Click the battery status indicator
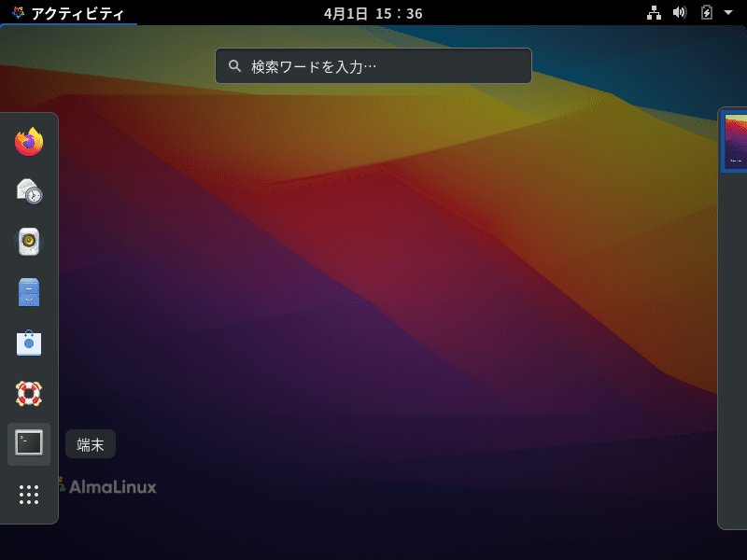Image resolution: width=747 pixels, height=560 pixels. pos(705,13)
